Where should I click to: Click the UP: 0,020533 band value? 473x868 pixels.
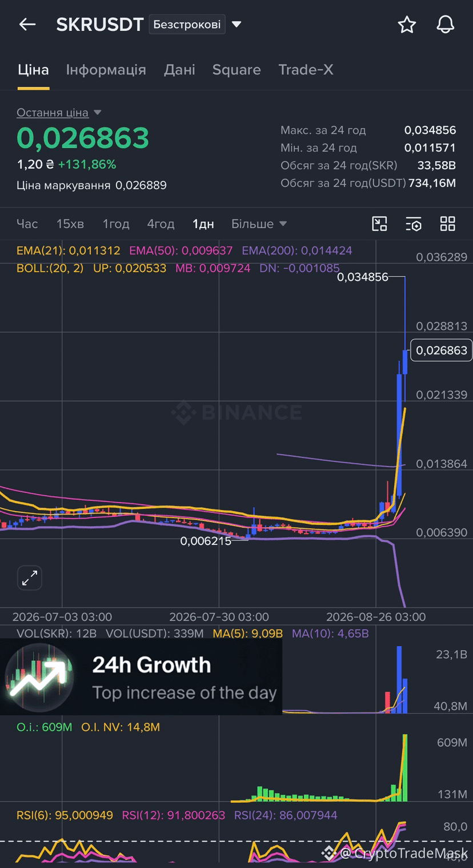click(x=130, y=268)
